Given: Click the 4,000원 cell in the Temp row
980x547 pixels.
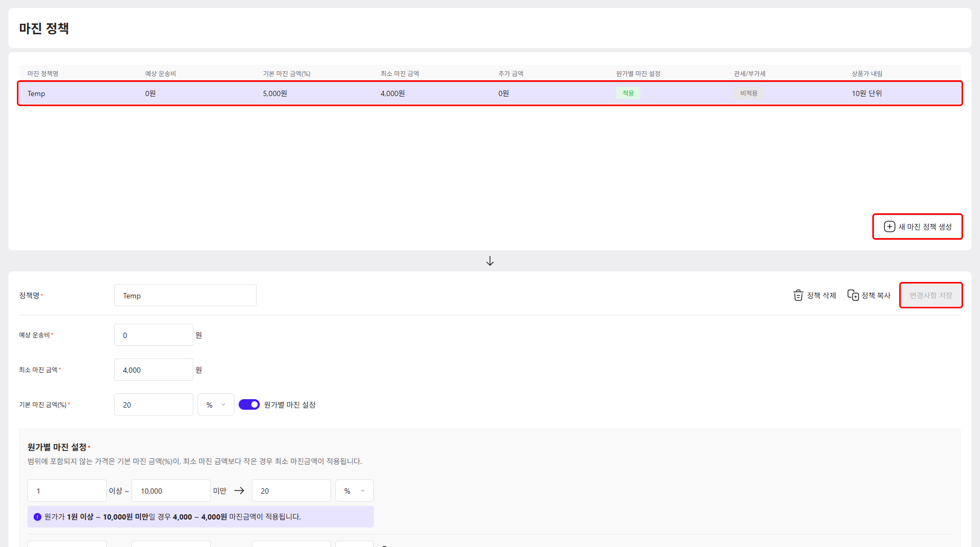Looking at the screenshot, I should (393, 93).
